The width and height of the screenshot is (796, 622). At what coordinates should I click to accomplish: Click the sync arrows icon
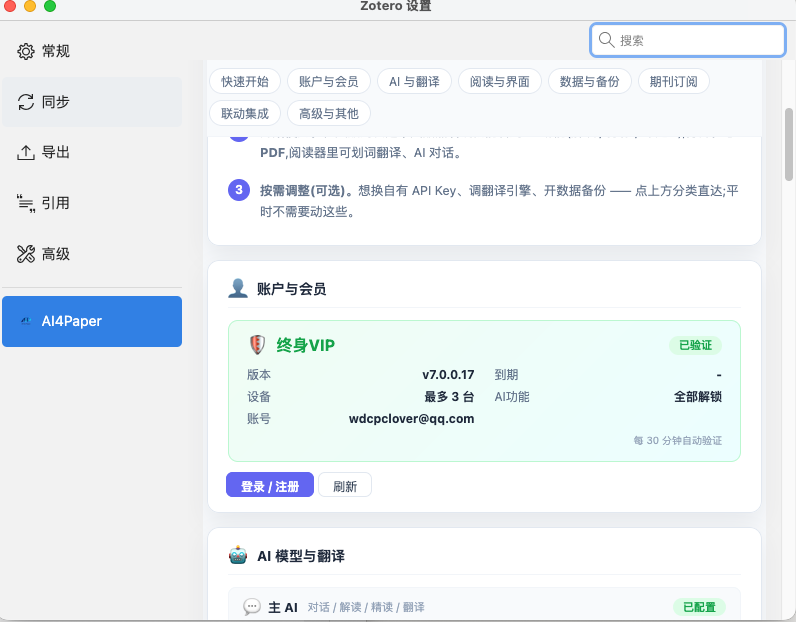[x=25, y=102]
